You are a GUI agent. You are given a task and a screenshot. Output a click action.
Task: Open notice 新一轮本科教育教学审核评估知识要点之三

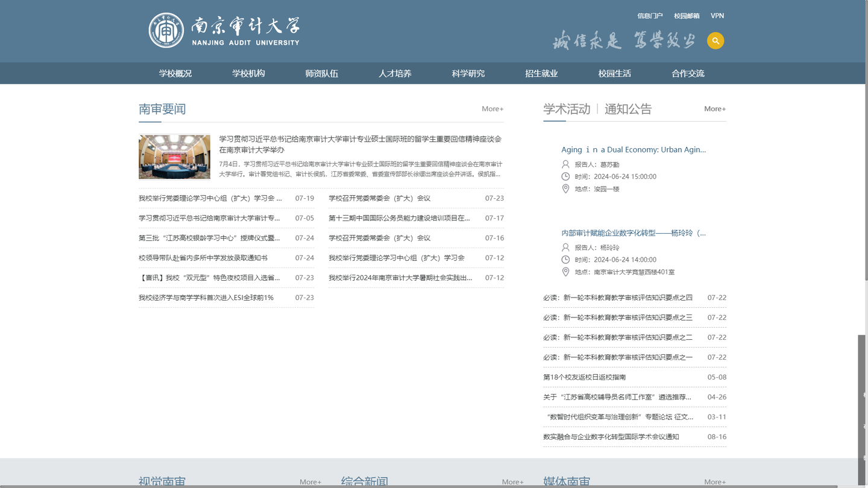click(618, 318)
